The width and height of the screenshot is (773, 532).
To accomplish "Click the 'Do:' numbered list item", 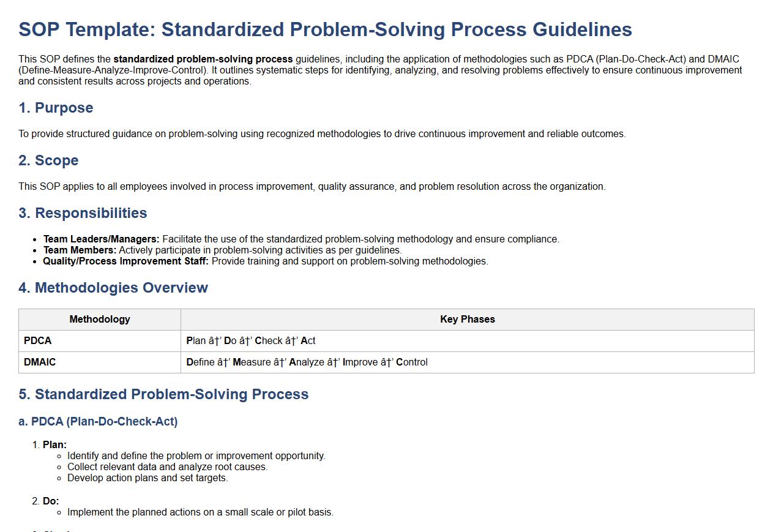I will coord(51,501).
